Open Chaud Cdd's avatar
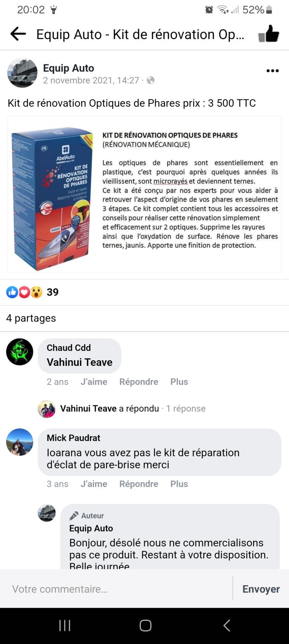Image resolution: width=289 pixels, height=644 pixels. [x=20, y=352]
